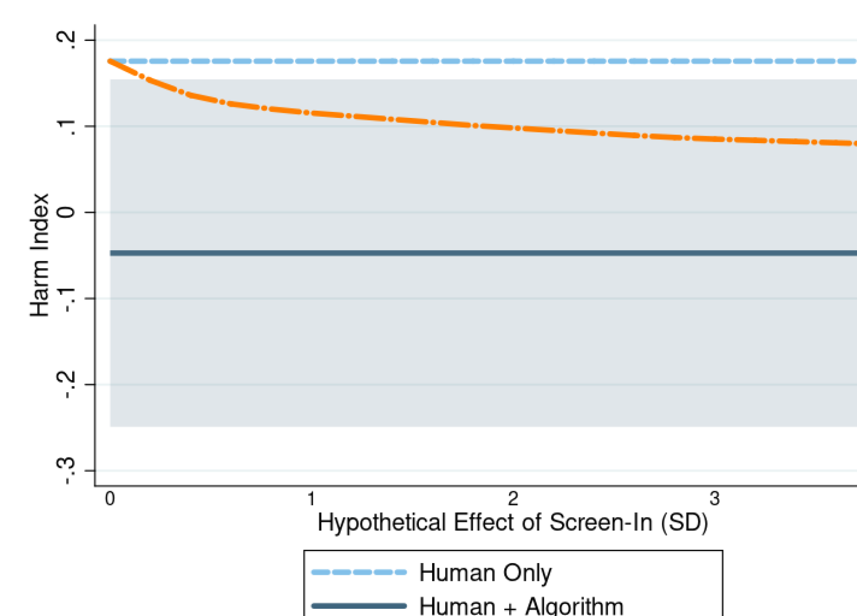Click the y-axis tick label .2

pos(66,40)
